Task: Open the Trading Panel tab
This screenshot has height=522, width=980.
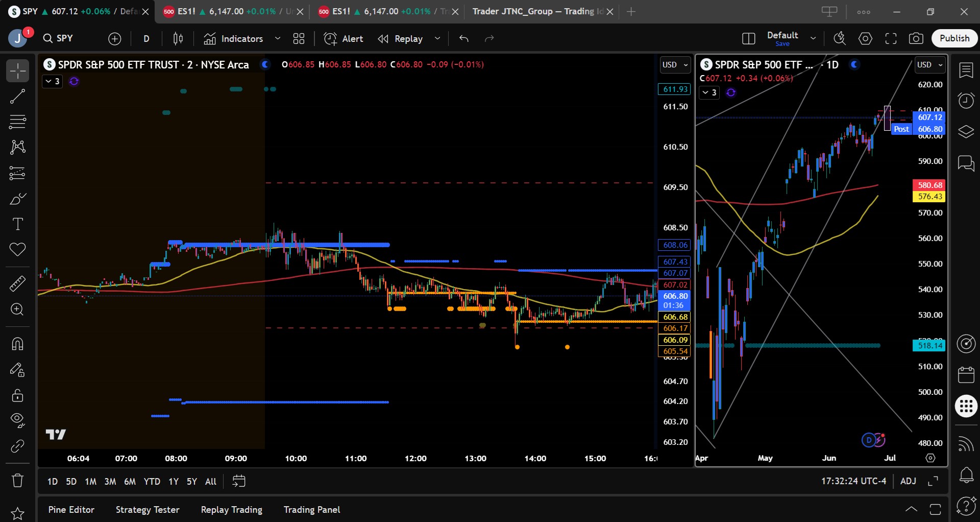Action: pos(312,510)
